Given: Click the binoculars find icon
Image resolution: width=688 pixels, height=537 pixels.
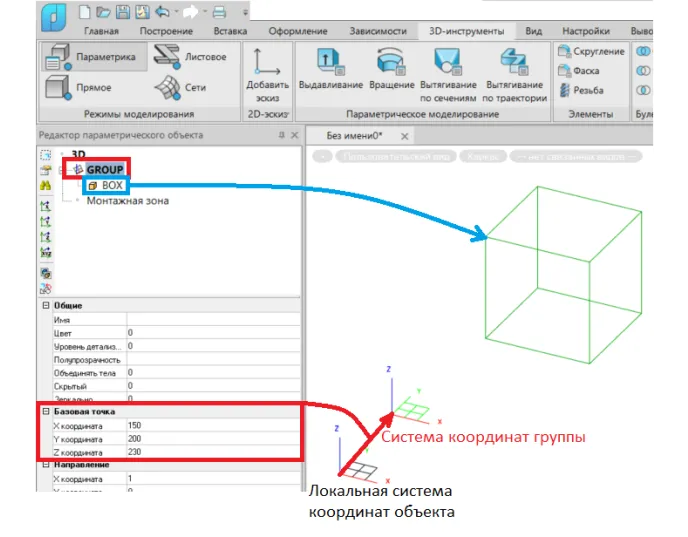Looking at the screenshot, I should click(46, 185).
